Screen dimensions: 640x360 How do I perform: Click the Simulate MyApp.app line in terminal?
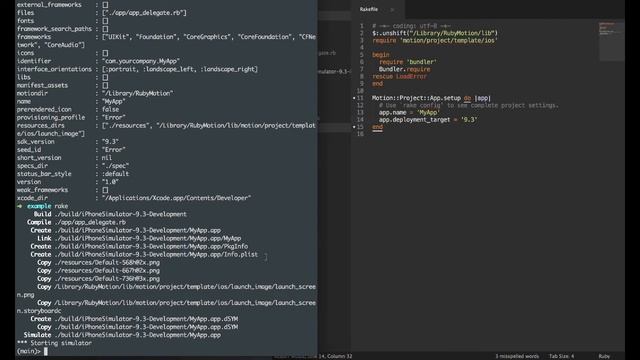122,335
